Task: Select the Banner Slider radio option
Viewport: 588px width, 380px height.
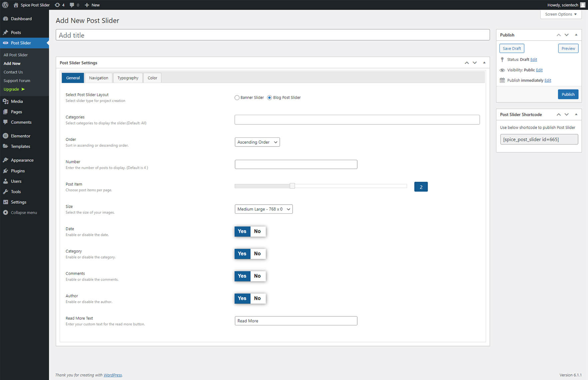Action: point(237,98)
